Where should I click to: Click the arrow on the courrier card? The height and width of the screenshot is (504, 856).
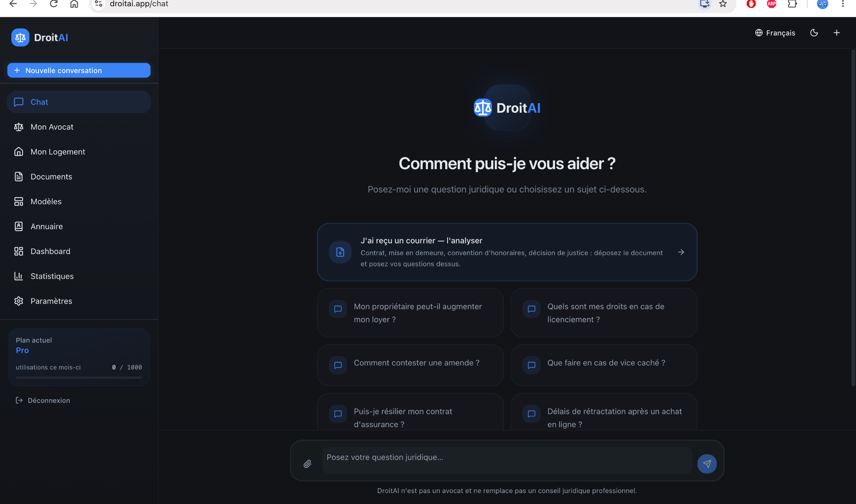(681, 252)
